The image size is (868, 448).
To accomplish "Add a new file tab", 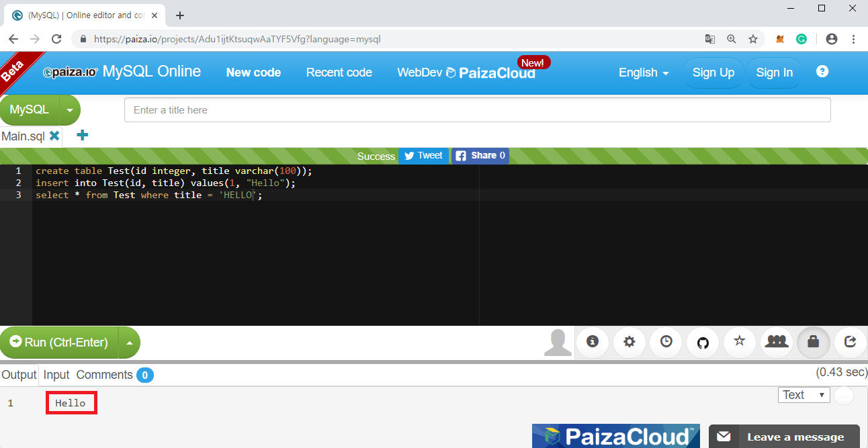I will 83,135.
